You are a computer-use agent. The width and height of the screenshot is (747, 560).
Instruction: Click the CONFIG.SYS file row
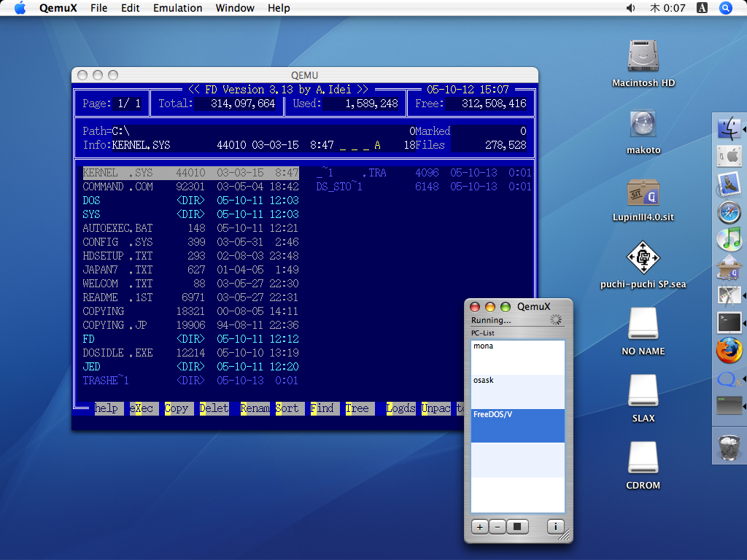pyautogui.click(x=190, y=242)
